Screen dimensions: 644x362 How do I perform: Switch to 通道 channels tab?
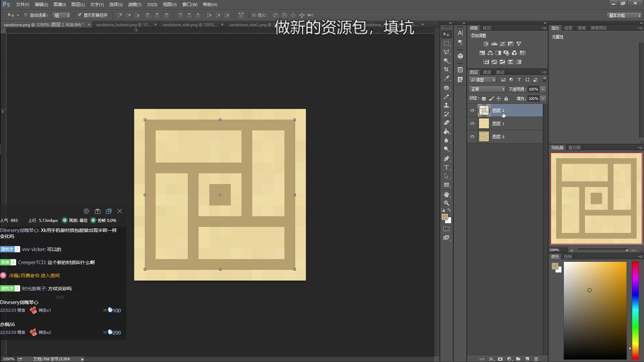click(487, 72)
